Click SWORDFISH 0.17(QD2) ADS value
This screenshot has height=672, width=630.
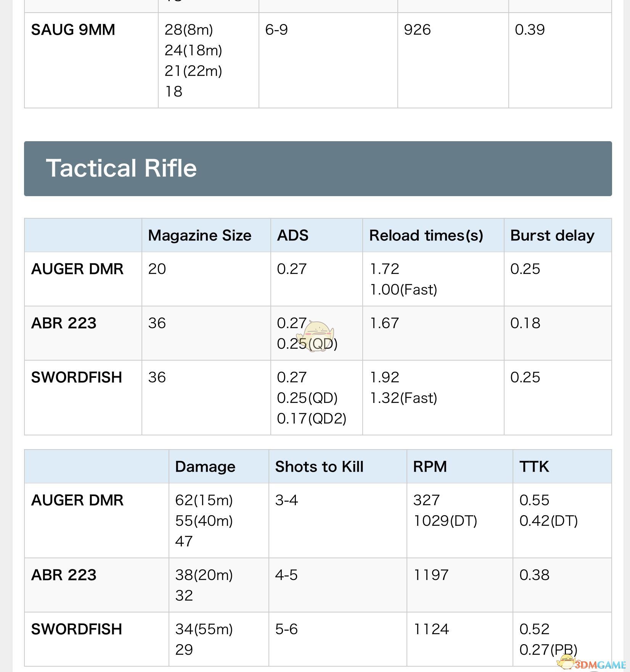click(312, 419)
